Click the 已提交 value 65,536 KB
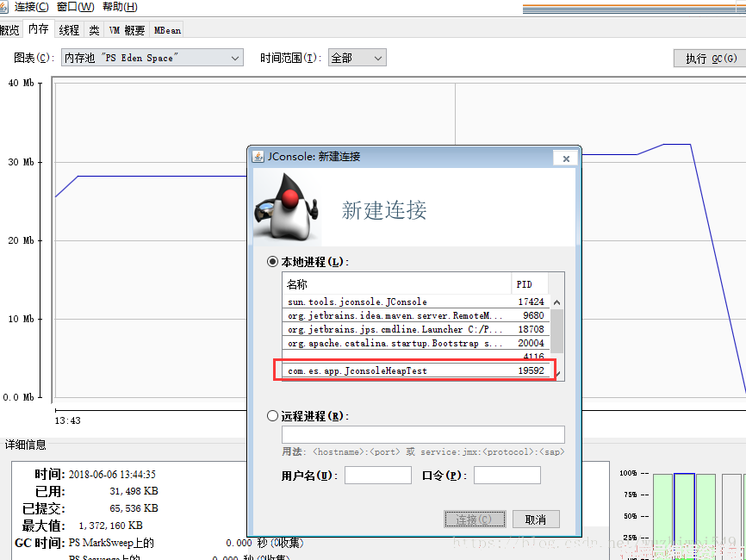 click(134, 508)
